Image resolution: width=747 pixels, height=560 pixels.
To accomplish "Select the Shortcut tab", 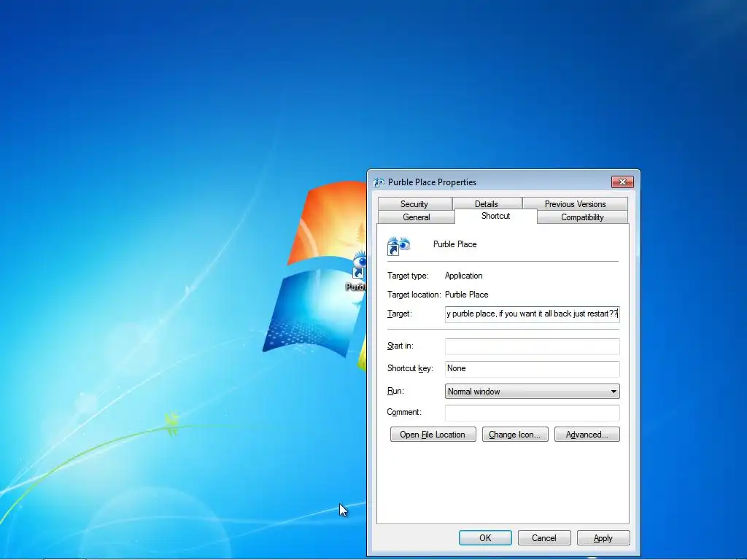I will pyautogui.click(x=495, y=216).
